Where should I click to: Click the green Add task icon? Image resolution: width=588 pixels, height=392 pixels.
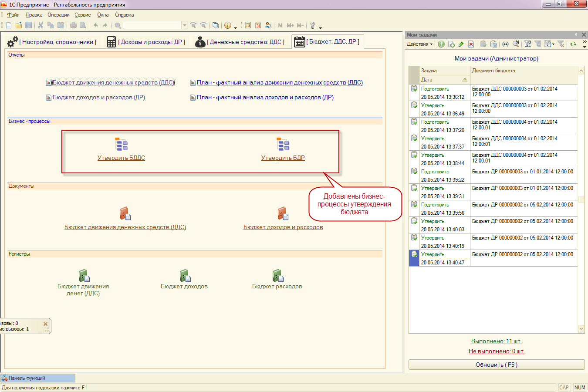(441, 44)
